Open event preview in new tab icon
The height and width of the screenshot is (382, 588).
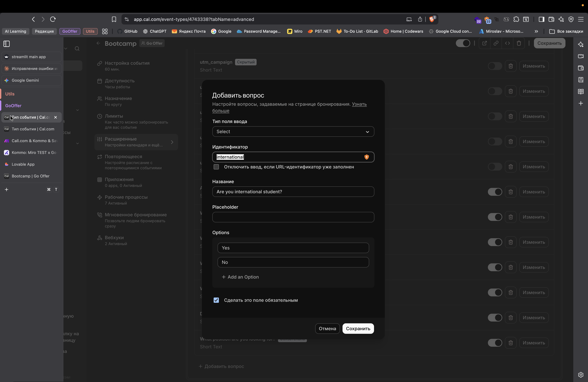click(484, 43)
